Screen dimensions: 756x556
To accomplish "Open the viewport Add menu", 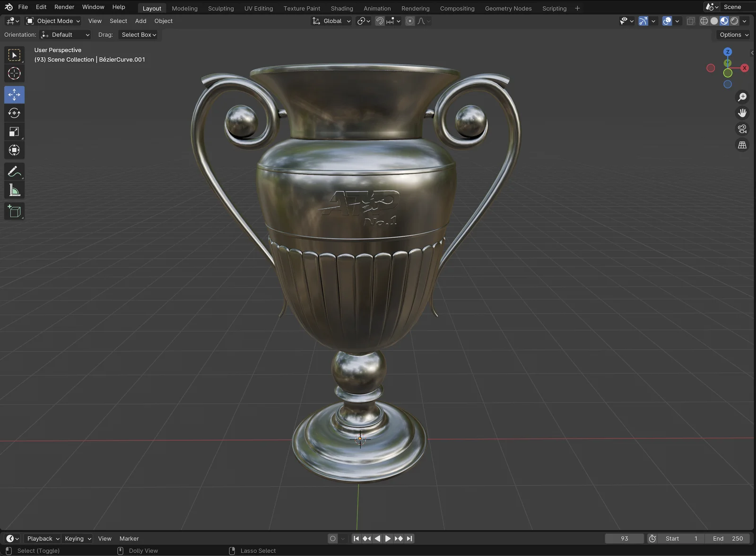I will click(x=140, y=21).
